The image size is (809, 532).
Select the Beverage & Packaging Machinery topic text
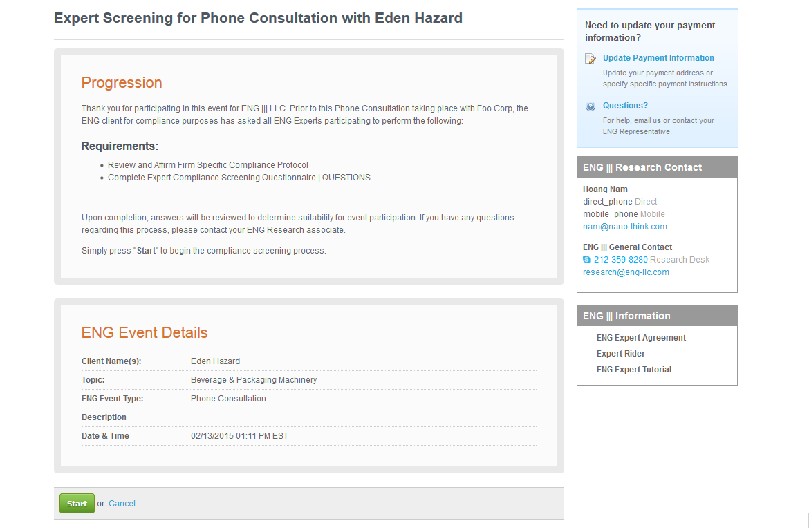254,380
